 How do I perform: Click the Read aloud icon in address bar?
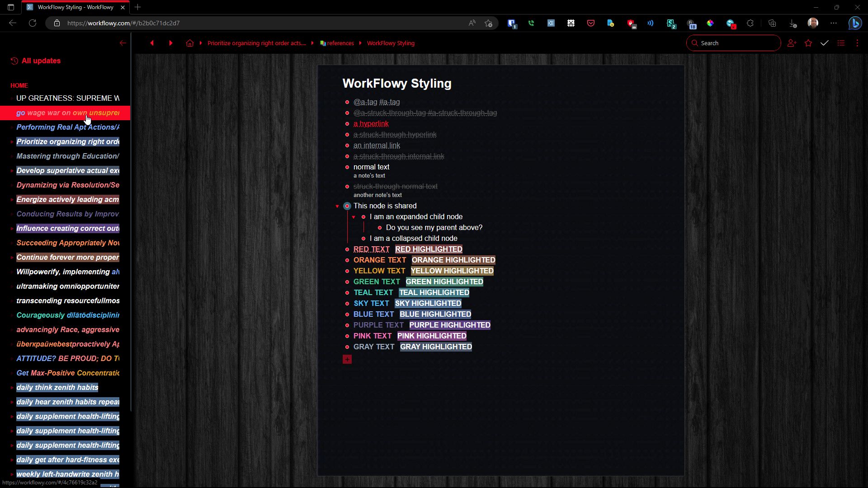click(x=472, y=23)
